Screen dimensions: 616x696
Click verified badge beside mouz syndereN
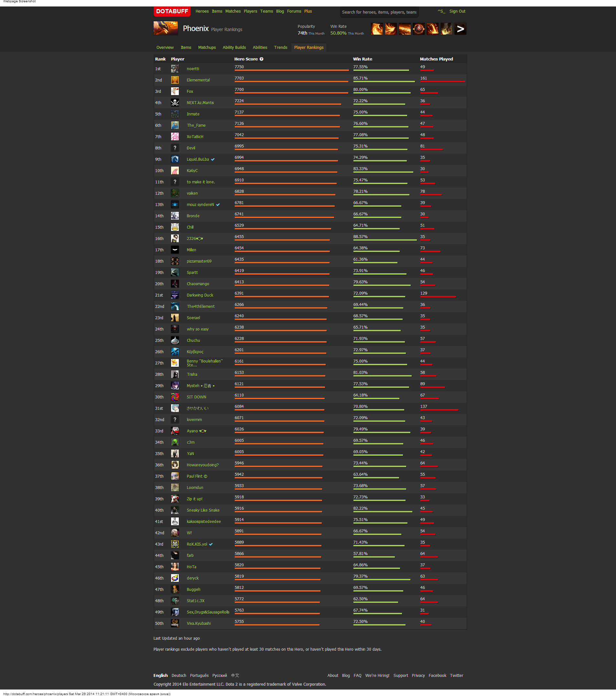tap(218, 205)
